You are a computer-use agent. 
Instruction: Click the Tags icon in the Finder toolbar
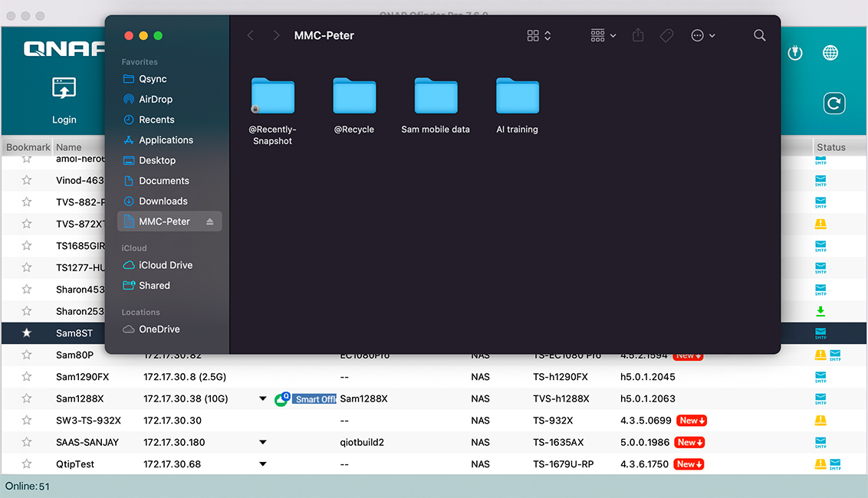(666, 35)
